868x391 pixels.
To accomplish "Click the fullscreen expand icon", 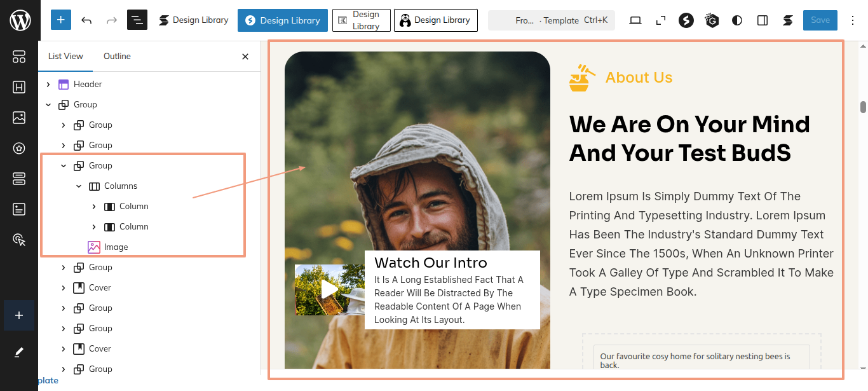I will coord(661,20).
